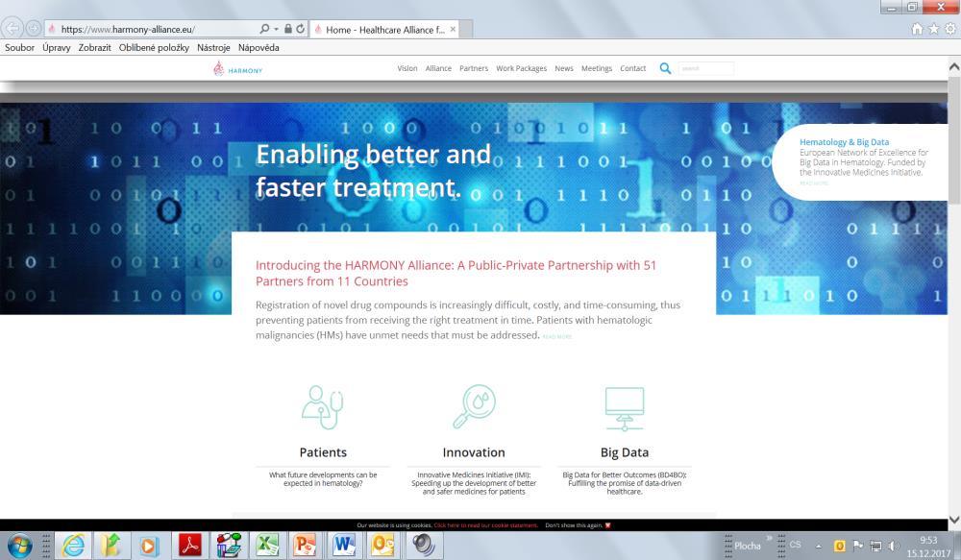
Task: Click the CS language indicator
Action: point(796,545)
